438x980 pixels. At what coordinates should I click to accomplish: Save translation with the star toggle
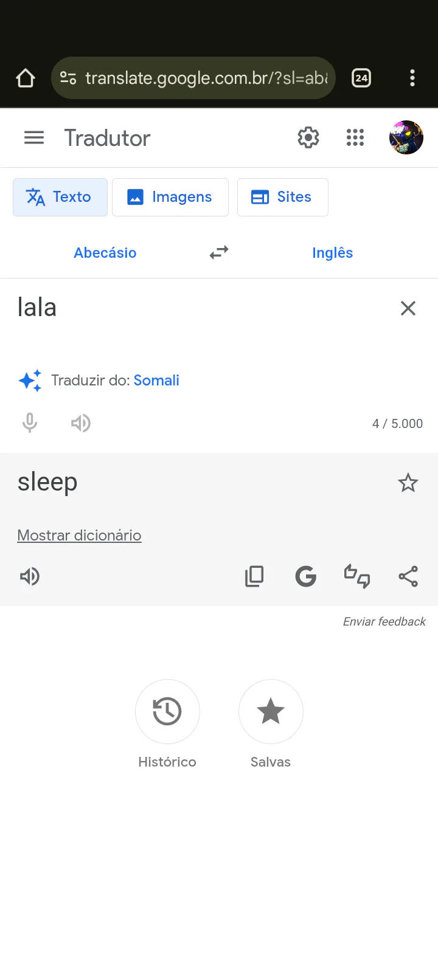pyautogui.click(x=408, y=483)
